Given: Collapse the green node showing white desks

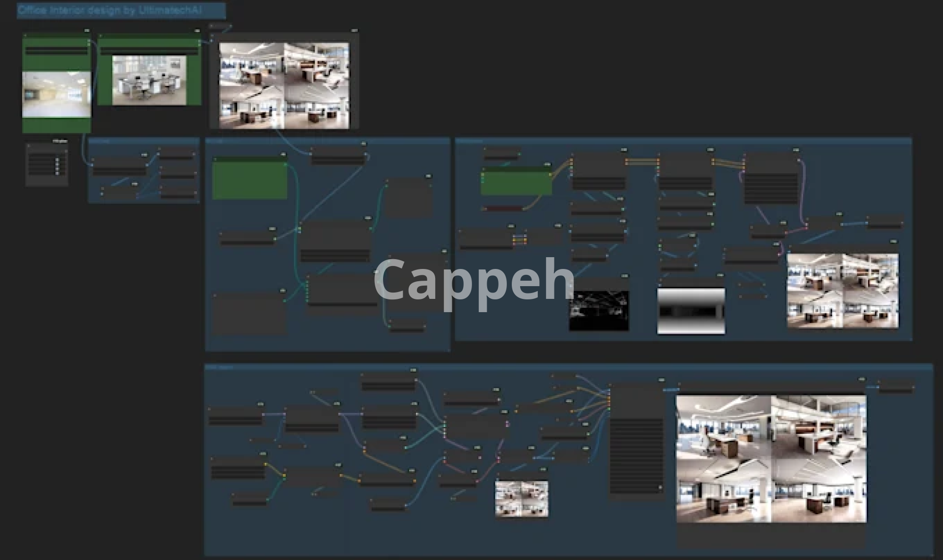Looking at the screenshot, I should [101, 36].
